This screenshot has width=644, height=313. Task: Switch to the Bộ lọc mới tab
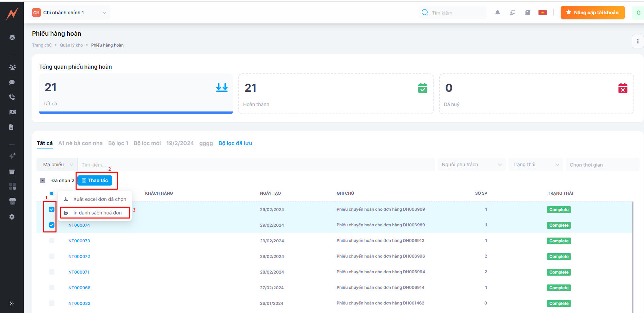pos(147,143)
